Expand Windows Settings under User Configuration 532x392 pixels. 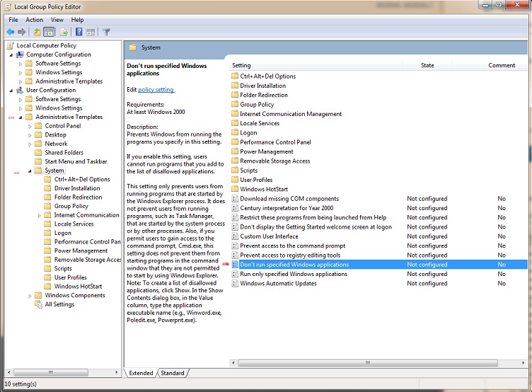pos(21,108)
